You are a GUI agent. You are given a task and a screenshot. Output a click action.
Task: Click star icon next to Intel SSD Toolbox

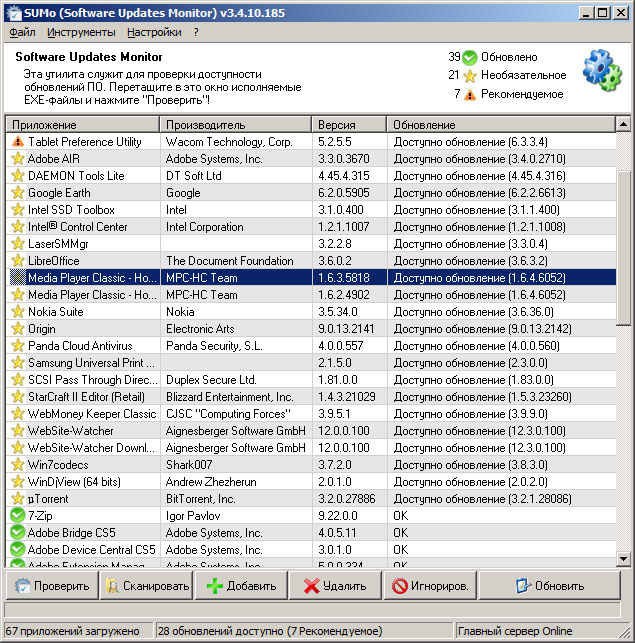18,210
